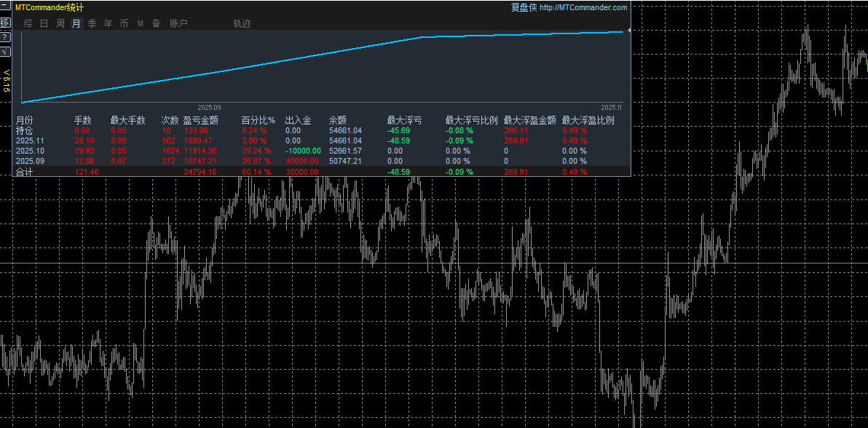Click the 复盘侠 brand label

click(523, 8)
